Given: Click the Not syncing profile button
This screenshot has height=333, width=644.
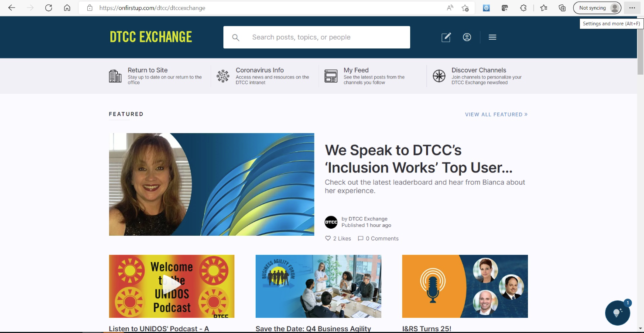Looking at the screenshot, I should click(597, 8).
